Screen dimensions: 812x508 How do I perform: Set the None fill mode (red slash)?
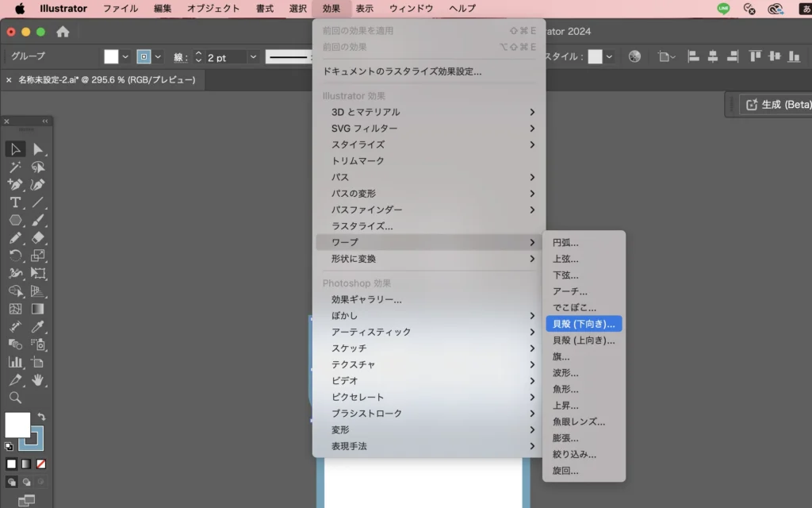pos(41,464)
